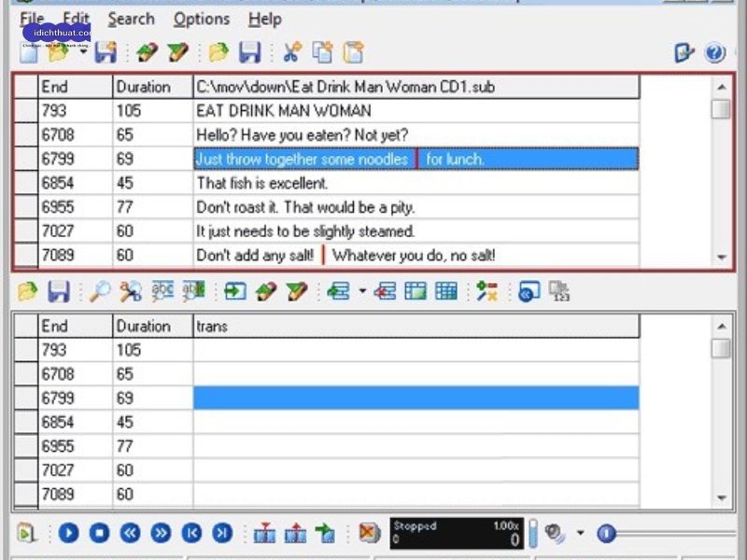Paste subtitle text from the clipboard
The image size is (747, 560).
[353, 53]
